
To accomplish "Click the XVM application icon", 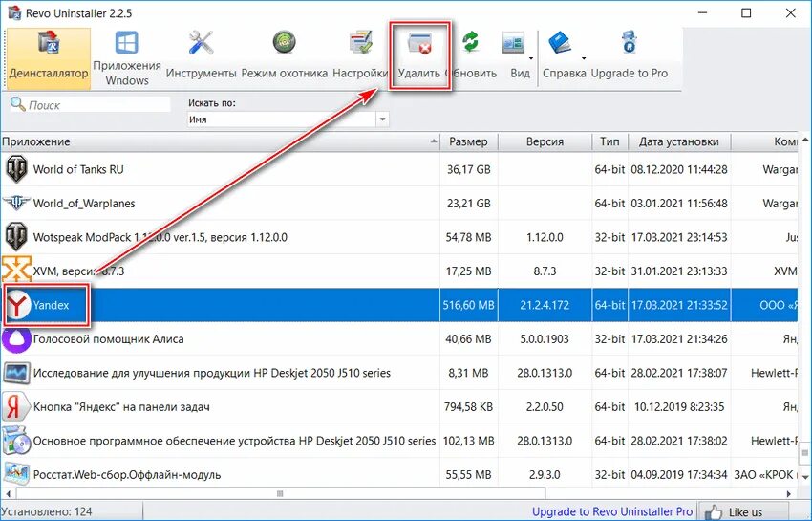I will pyautogui.click(x=16, y=271).
